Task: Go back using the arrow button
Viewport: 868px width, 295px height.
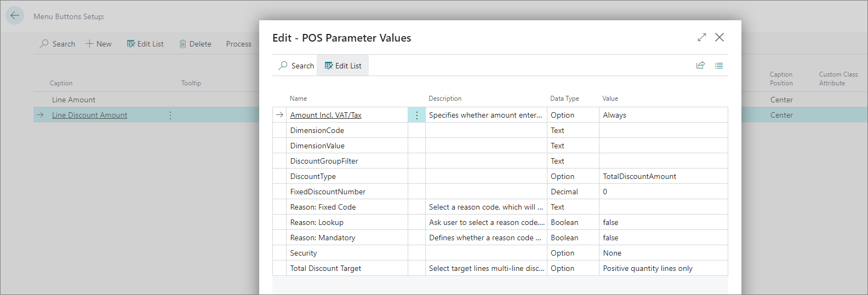Action: (x=15, y=15)
